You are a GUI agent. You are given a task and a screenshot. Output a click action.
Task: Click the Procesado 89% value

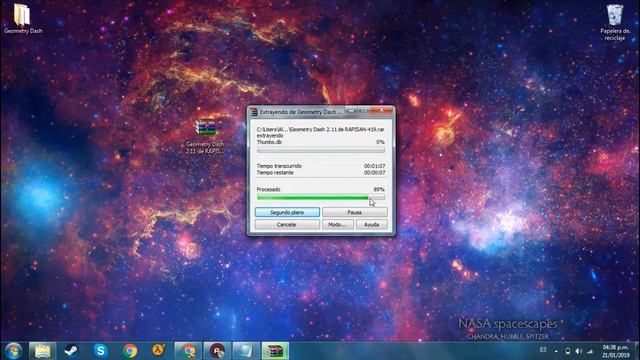click(379, 189)
